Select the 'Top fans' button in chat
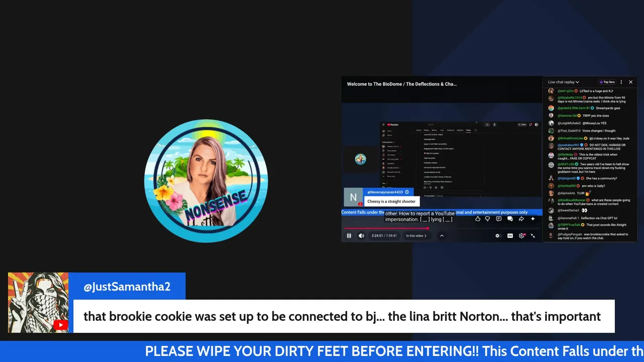 coord(607,82)
